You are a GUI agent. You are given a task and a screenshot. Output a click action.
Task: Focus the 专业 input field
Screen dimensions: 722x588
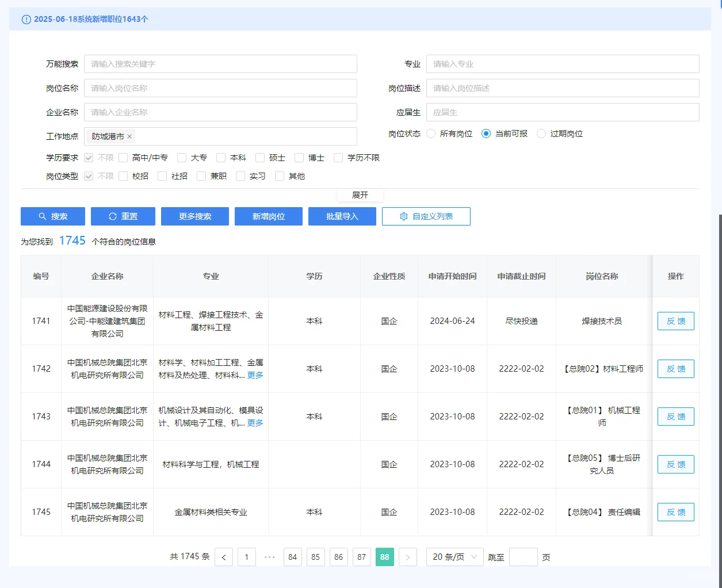pos(563,64)
